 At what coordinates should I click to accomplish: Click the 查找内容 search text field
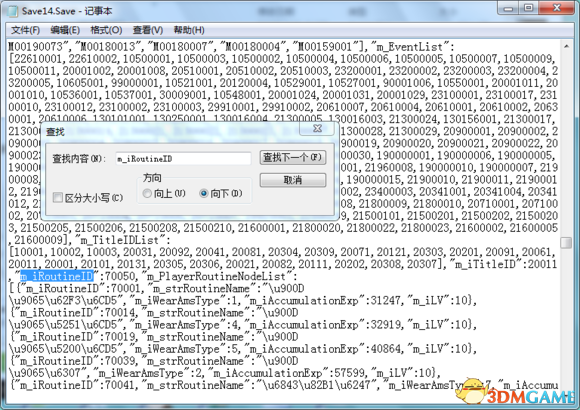click(183, 159)
